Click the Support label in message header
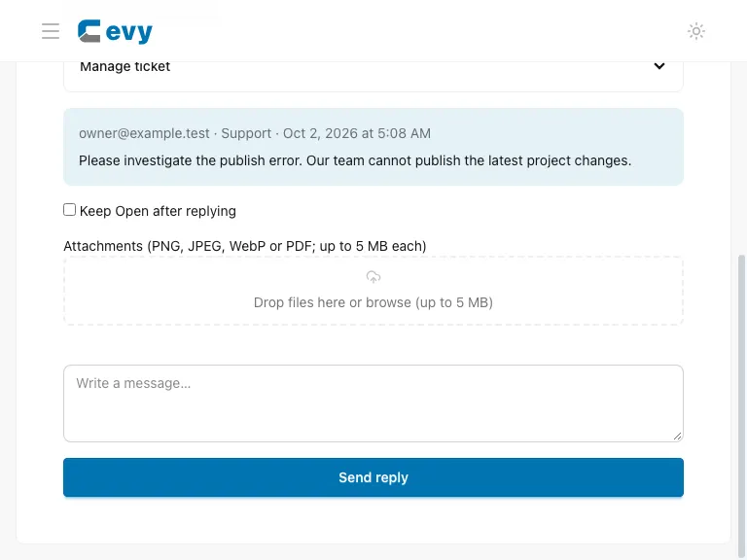Screen dimensions: 747x560 point(246,133)
